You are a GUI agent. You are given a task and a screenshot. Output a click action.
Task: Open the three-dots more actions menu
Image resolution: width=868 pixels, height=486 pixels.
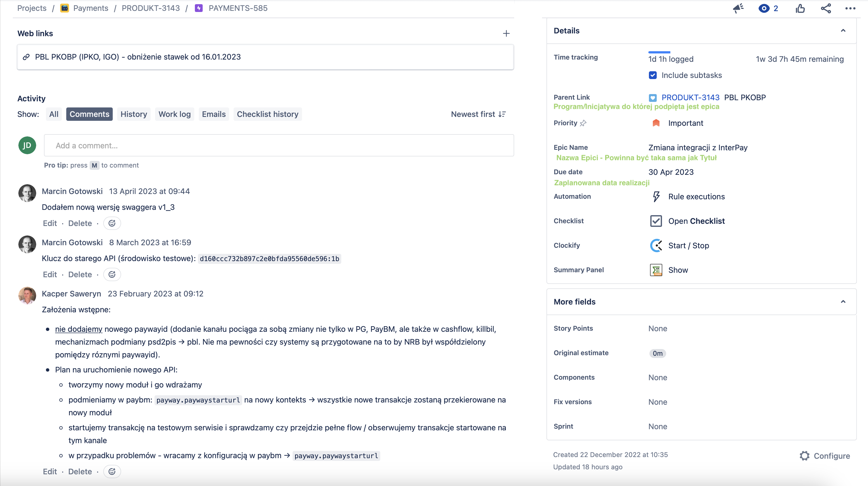[x=850, y=8]
